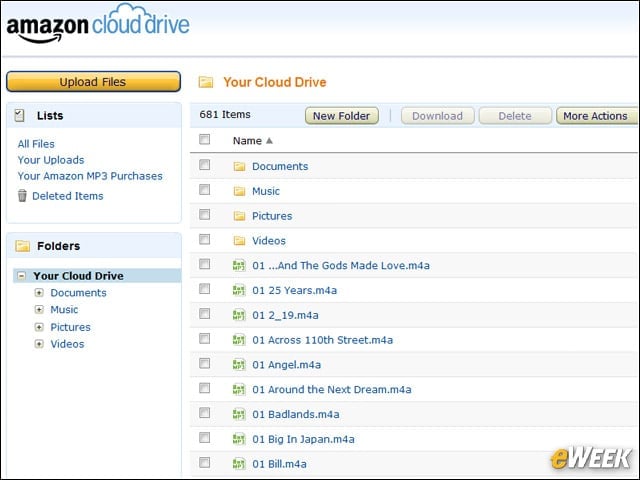Select checkbox for 01 Across 110th Street.m4a
Viewport: 640px width, 480px height.
pyautogui.click(x=204, y=339)
